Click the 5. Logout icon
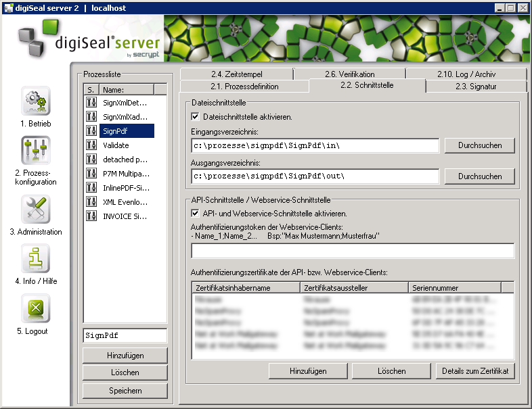The image size is (532, 409). click(36, 308)
